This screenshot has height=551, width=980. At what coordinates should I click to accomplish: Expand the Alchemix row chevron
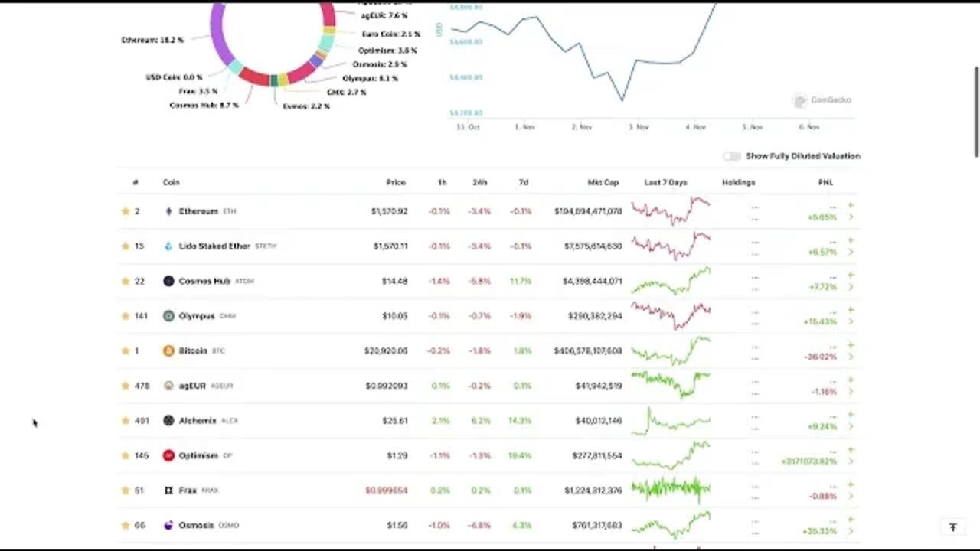pyautogui.click(x=851, y=427)
